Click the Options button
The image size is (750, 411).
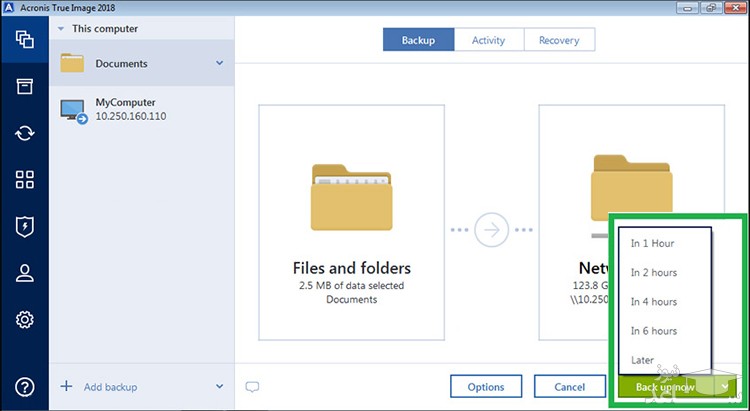point(485,386)
